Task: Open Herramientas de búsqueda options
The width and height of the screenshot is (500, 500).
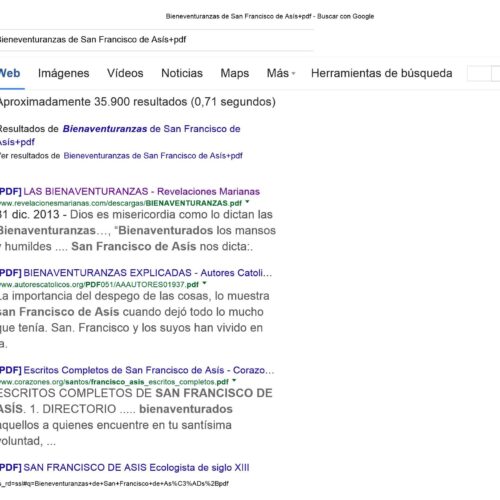Action: (x=382, y=73)
